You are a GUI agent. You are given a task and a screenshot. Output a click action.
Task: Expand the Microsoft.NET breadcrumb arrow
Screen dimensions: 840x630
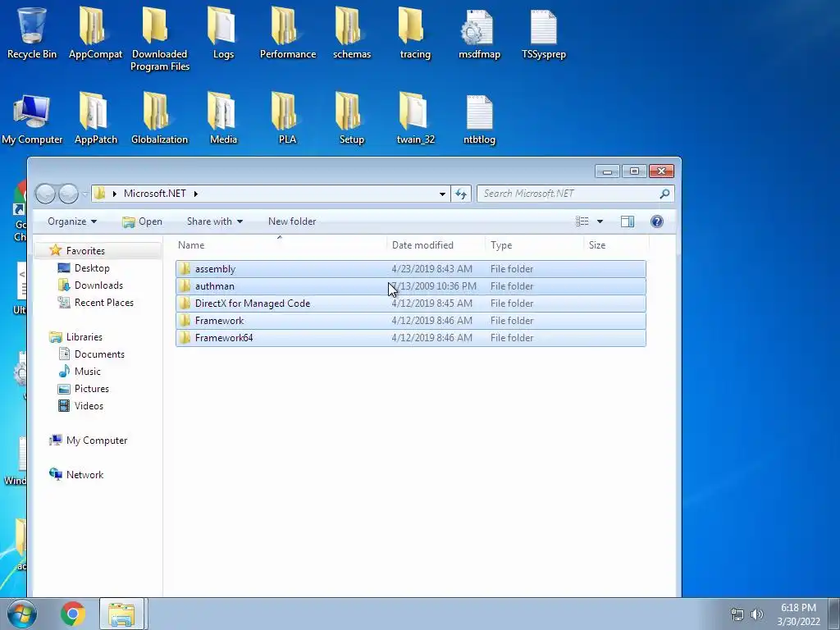click(195, 194)
